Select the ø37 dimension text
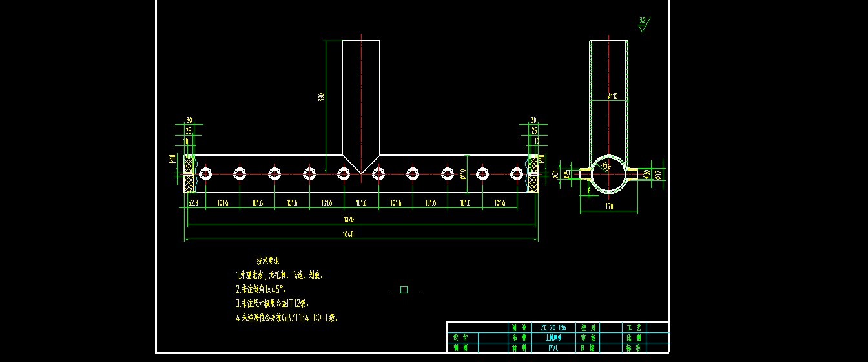 658,175
